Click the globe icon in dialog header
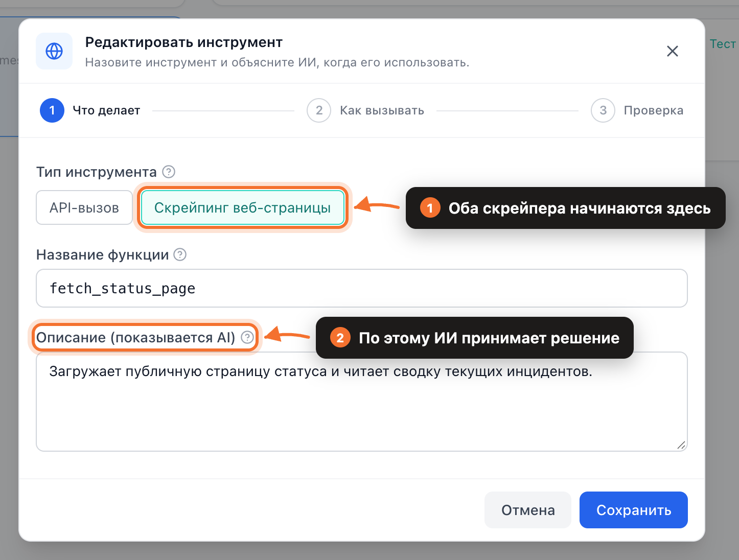 [54, 51]
